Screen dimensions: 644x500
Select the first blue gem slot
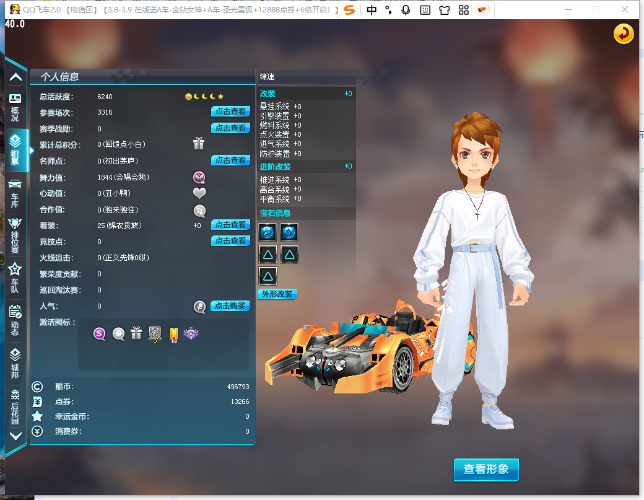click(x=267, y=232)
